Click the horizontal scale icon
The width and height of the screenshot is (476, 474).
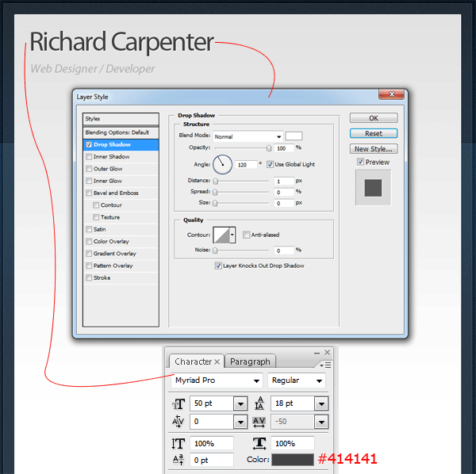[259, 443]
